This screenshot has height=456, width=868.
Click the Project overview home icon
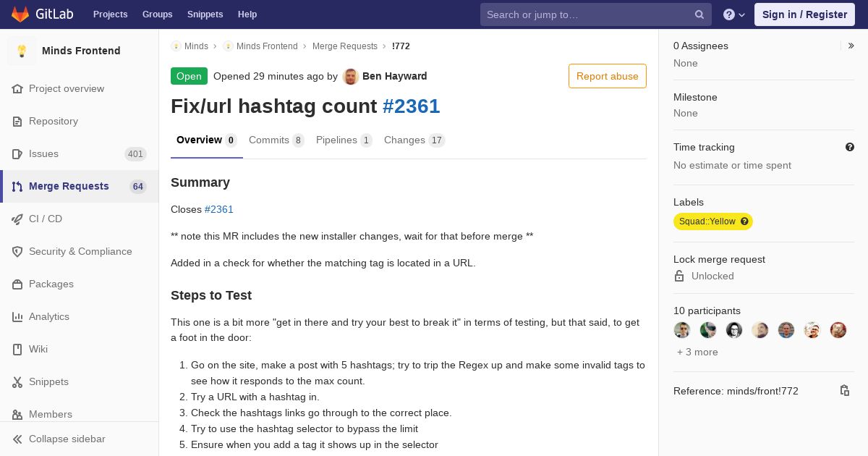17,88
